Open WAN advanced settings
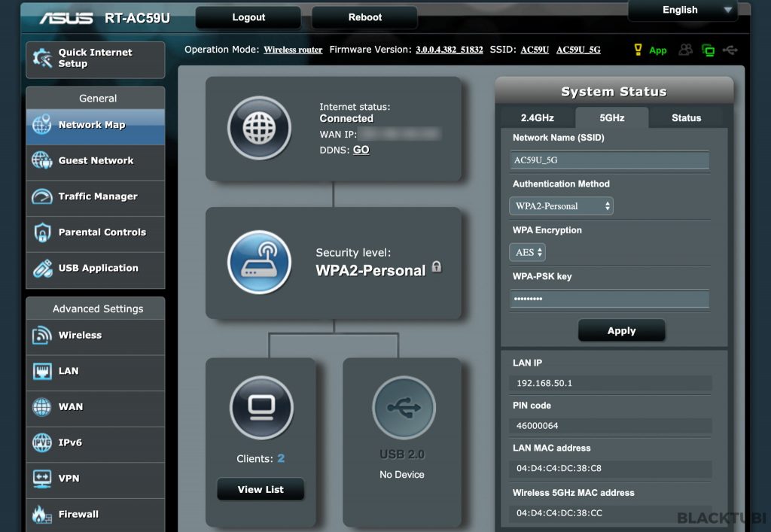Viewport: 771px width, 532px height. pyautogui.click(x=96, y=407)
